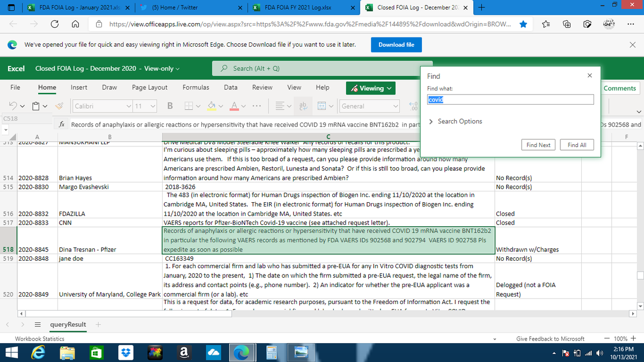Click the Download file button
This screenshot has height=362, width=644.
click(396, 45)
